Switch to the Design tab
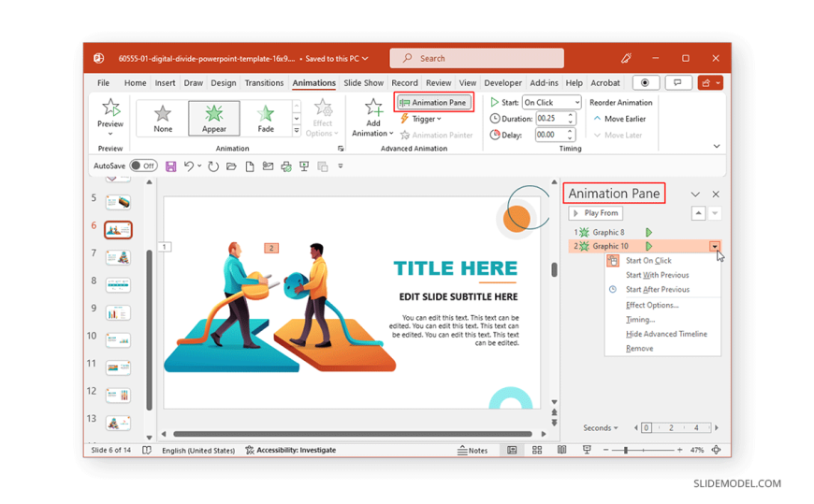 tap(224, 83)
